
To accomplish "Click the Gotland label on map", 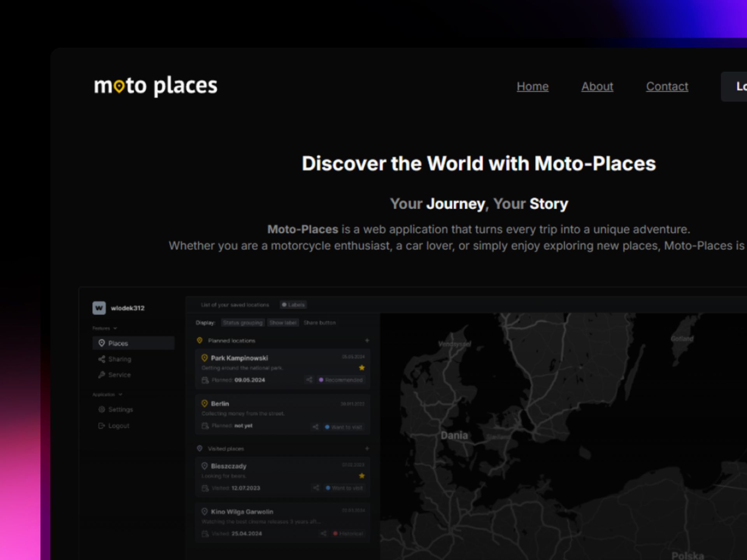I will pos(682,339).
